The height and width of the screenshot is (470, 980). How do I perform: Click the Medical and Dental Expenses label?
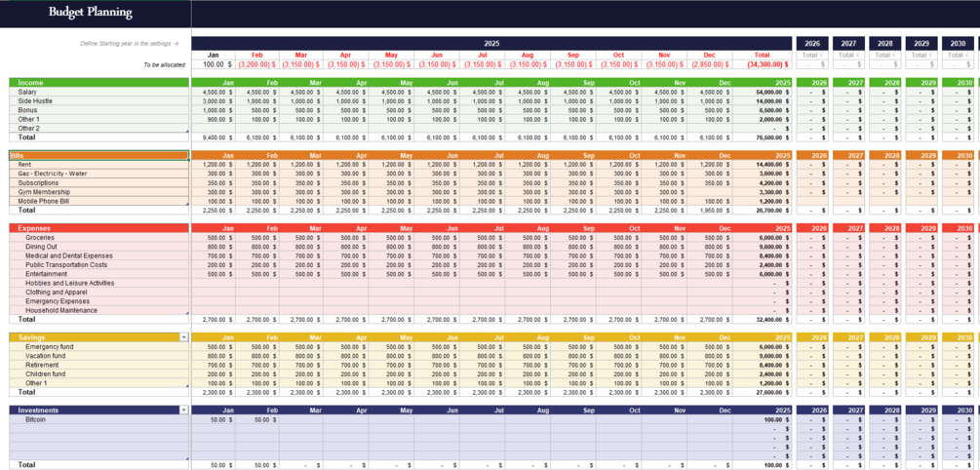coord(69,255)
